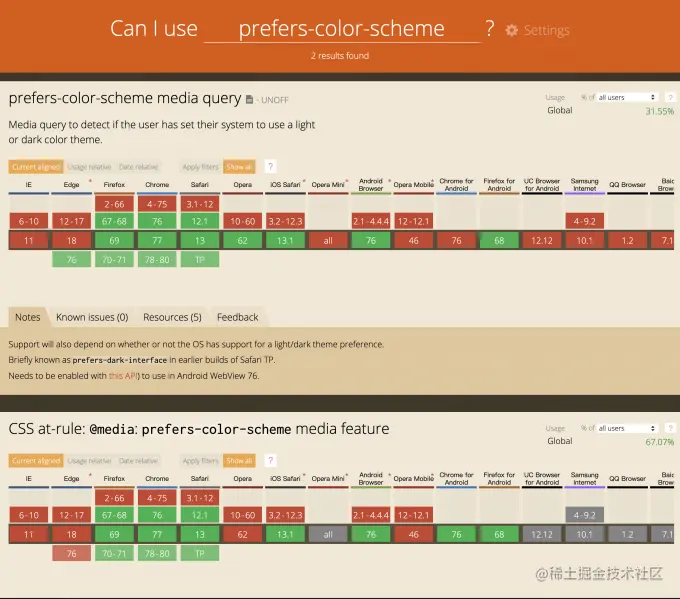Click the Safari column header in media query table
680x599 pixels.
[199, 185]
